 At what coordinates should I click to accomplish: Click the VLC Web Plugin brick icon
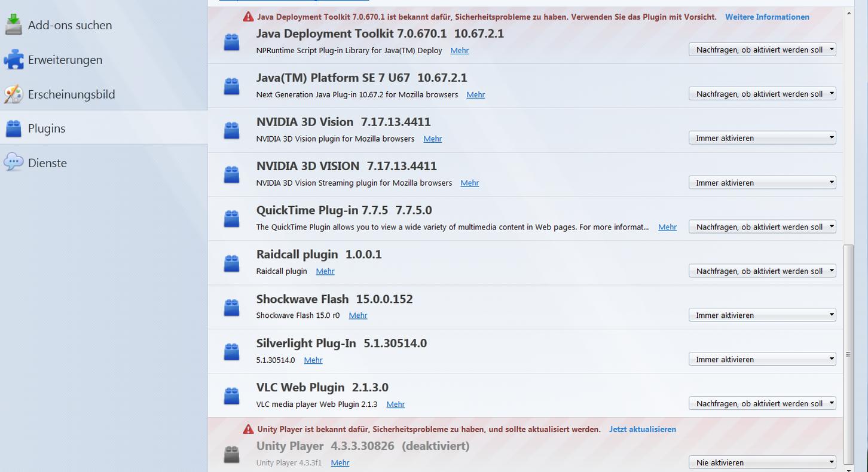(x=231, y=396)
